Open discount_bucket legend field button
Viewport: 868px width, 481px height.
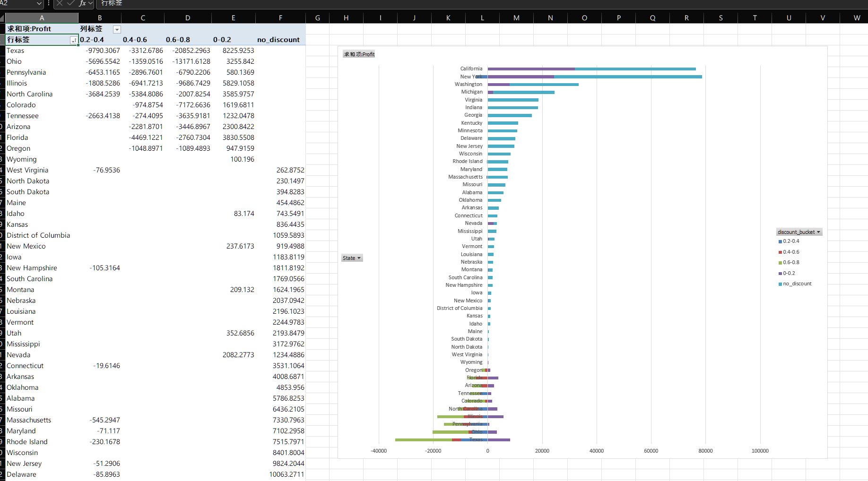click(x=799, y=232)
